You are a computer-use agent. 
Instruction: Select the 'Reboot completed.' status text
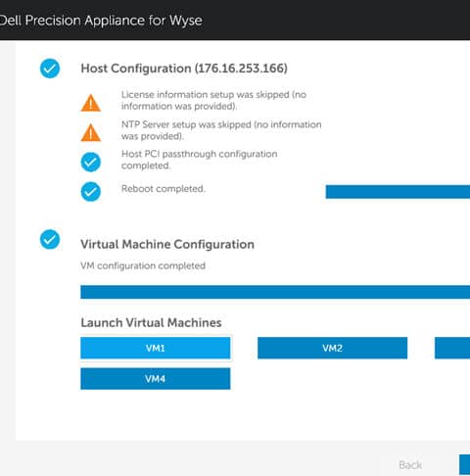click(x=164, y=189)
